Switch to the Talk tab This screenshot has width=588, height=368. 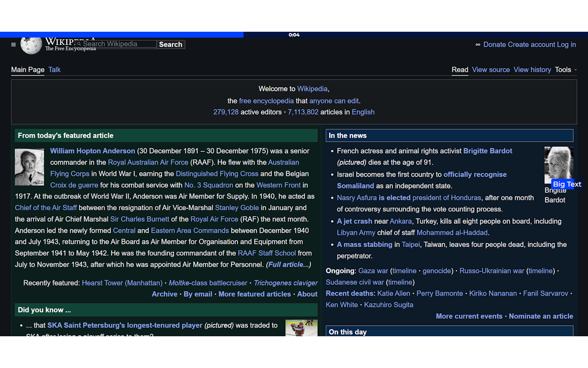point(55,69)
